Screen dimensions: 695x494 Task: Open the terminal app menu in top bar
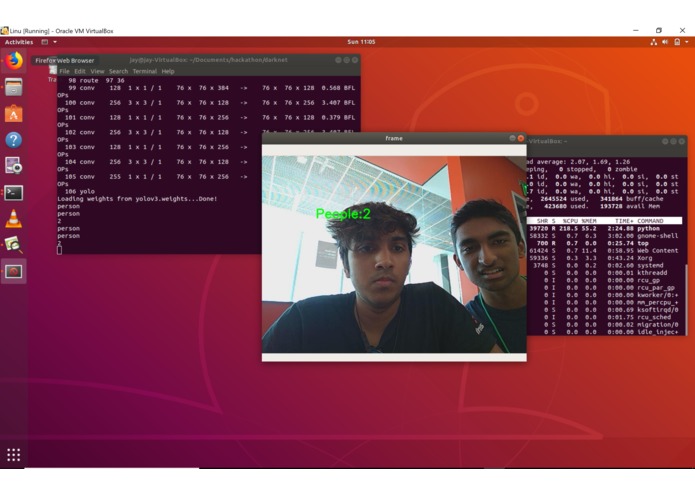pyautogui.click(x=49, y=42)
